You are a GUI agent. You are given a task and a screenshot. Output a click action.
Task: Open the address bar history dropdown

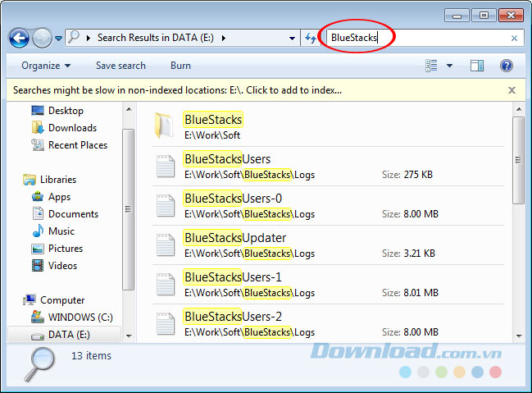click(x=293, y=38)
